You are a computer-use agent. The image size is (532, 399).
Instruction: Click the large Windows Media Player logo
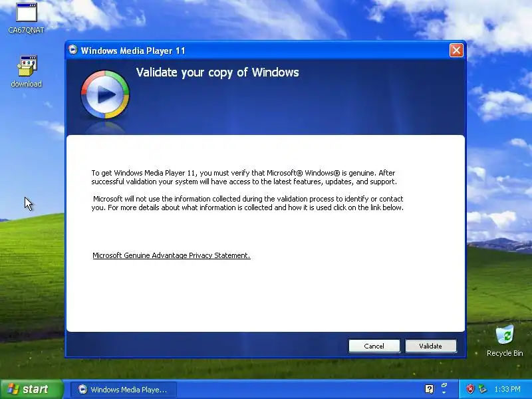(x=105, y=94)
